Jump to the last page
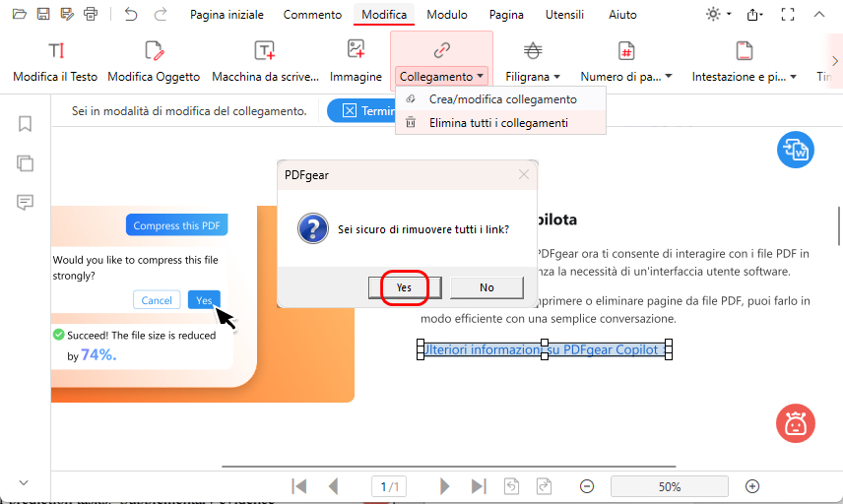Viewport: 843px width, 504px height. click(479, 486)
